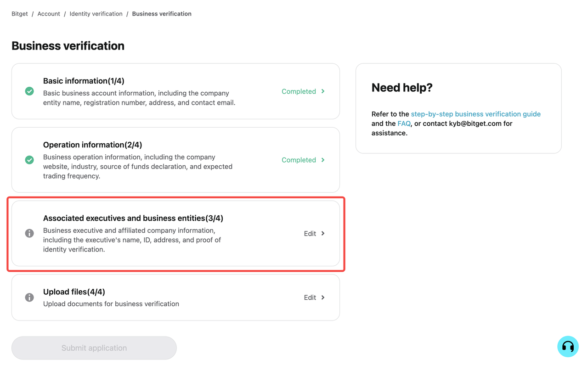The image size is (588, 365).
Task: Click the green checkmark beside Operation information
Action: click(x=29, y=160)
